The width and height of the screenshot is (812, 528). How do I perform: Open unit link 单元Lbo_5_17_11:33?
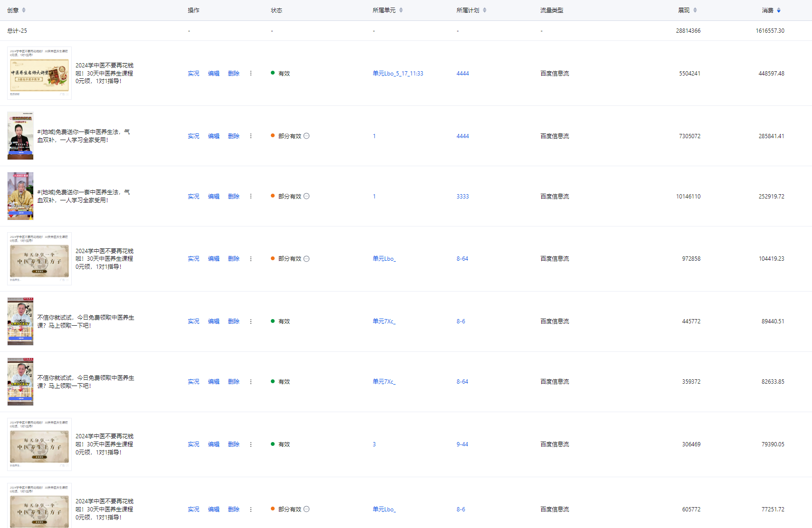click(398, 74)
